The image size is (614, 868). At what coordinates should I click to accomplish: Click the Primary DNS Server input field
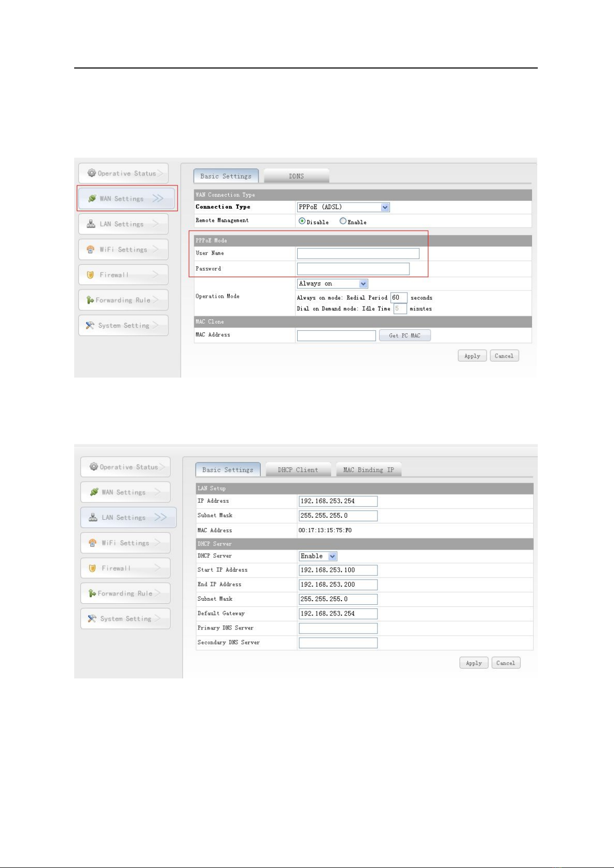click(x=338, y=628)
